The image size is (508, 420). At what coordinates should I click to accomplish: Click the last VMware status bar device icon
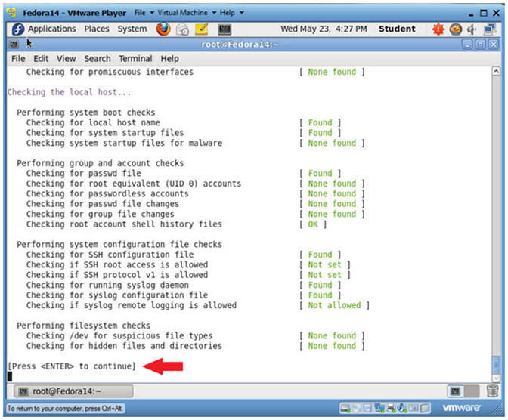(425, 408)
